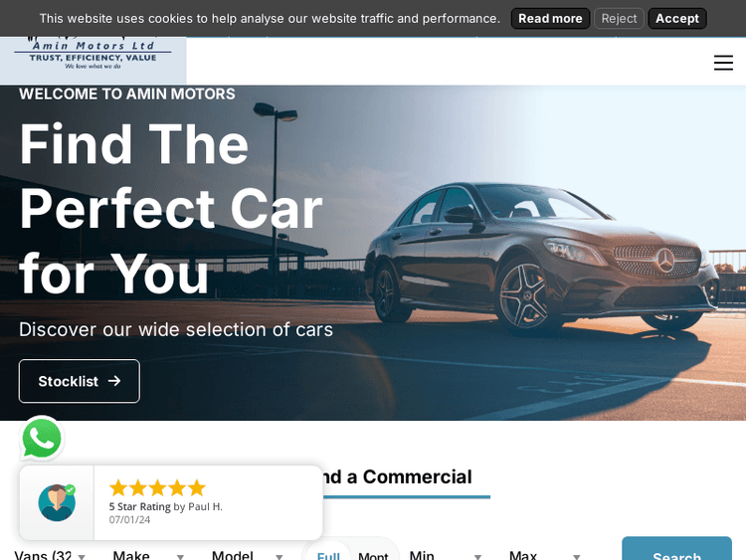746x560 pixels.
Task: Click the reviewer avatar icon
Action: 57,503
